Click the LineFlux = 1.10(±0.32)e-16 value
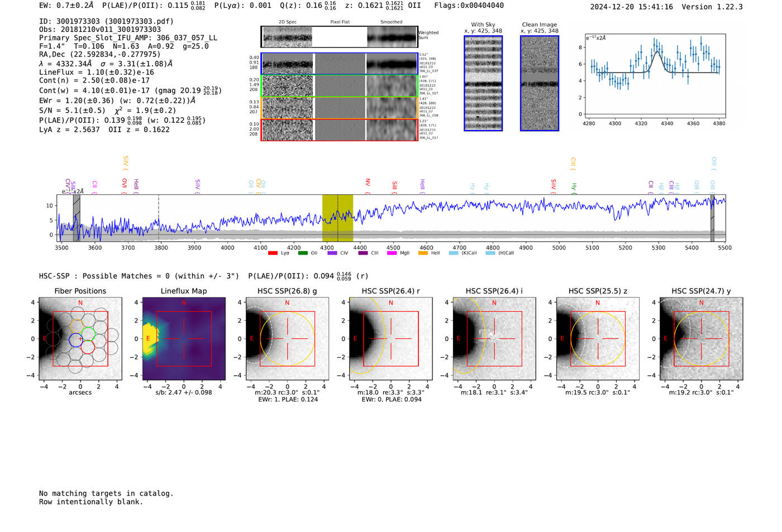The image size is (782, 532). pos(97,72)
